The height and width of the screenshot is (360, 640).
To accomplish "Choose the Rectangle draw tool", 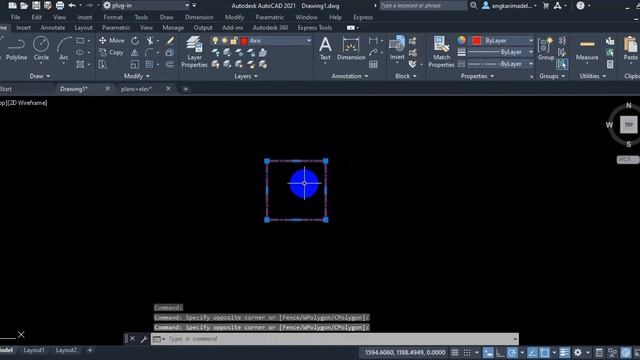I will click(x=80, y=41).
